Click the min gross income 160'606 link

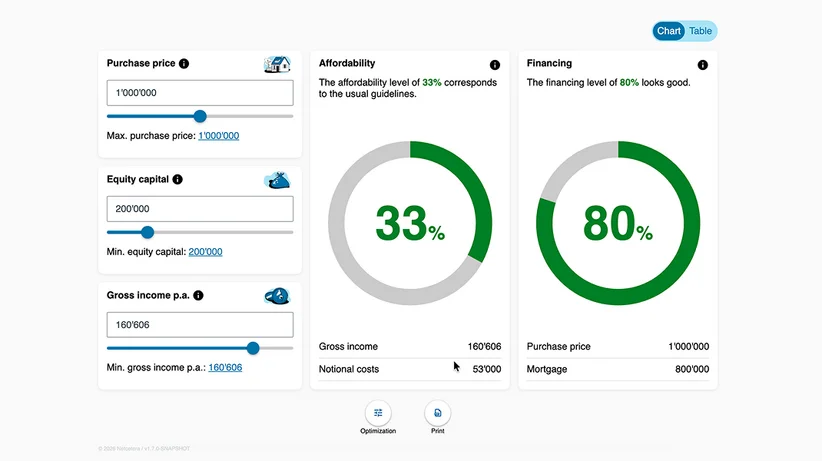tap(225, 368)
